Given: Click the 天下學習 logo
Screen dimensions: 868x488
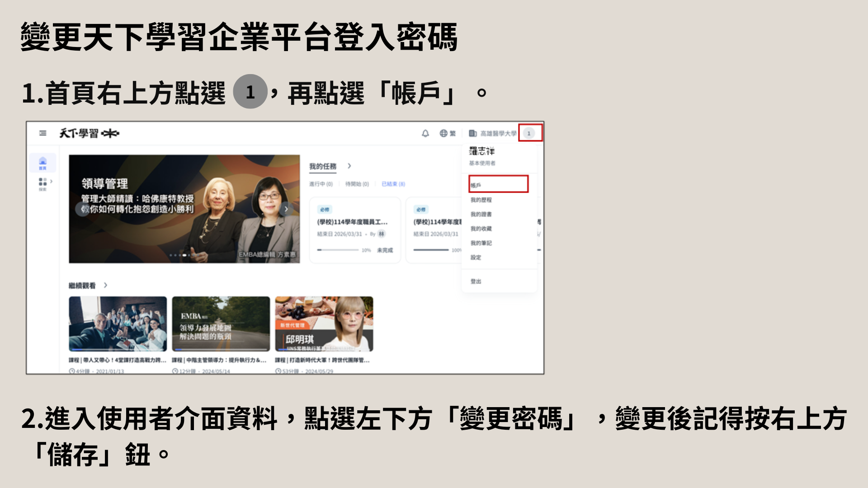Looking at the screenshot, I should [90, 133].
